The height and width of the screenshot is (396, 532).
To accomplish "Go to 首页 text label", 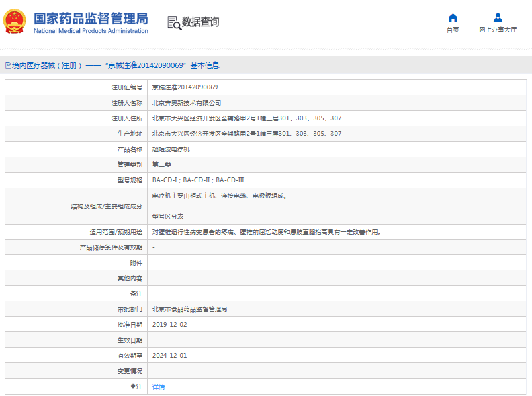I will point(453,30).
